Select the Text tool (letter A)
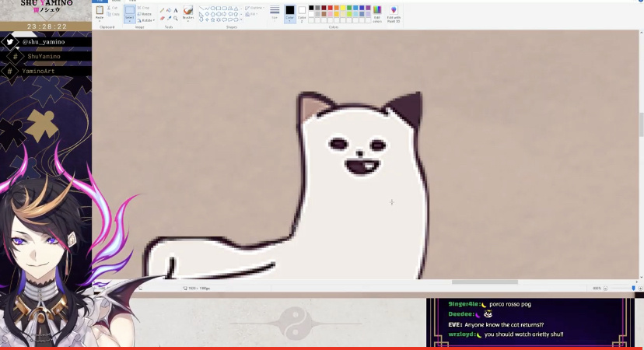The image size is (644, 350). 176,10
